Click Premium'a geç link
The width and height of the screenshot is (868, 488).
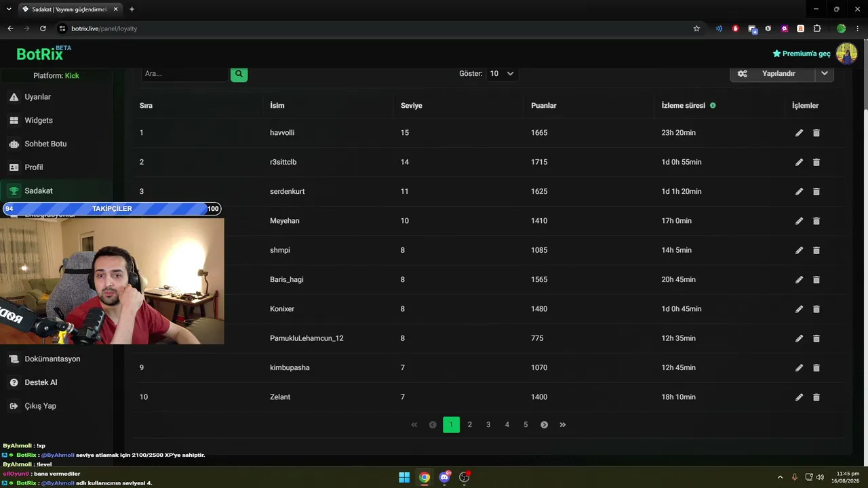pyautogui.click(x=802, y=54)
